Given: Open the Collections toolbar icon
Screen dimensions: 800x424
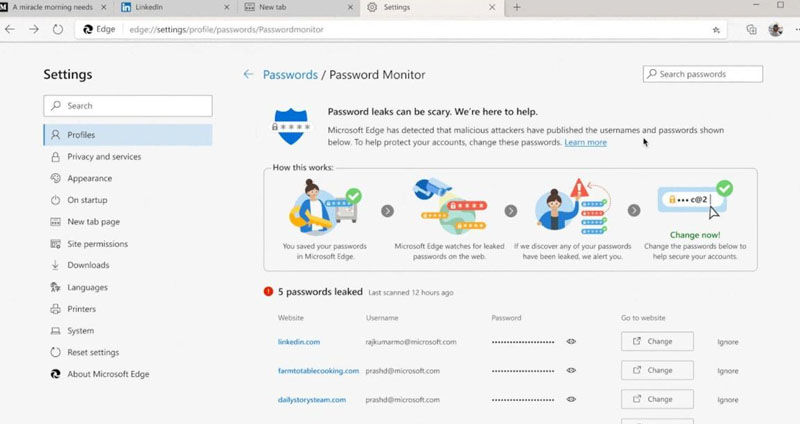Looking at the screenshot, I should tap(751, 30).
